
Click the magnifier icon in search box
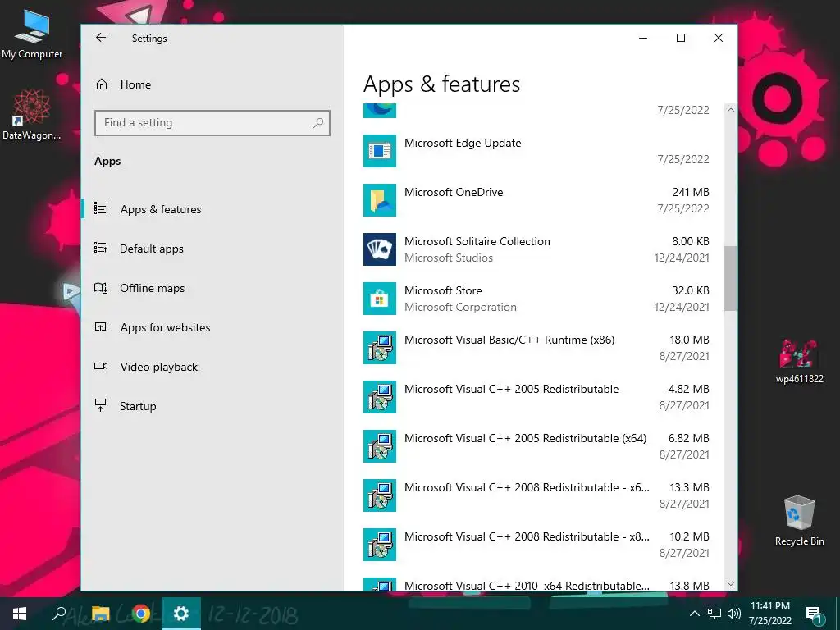[318, 123]
